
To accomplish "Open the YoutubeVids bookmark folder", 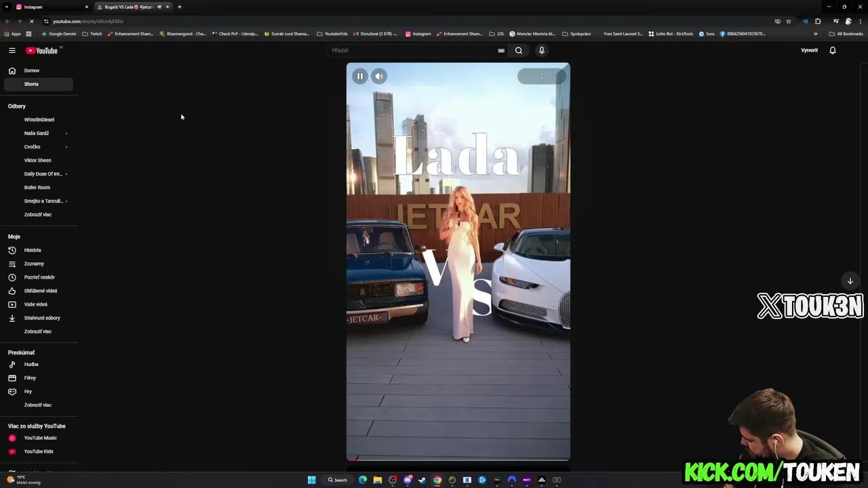I will [x=332, y=34].
